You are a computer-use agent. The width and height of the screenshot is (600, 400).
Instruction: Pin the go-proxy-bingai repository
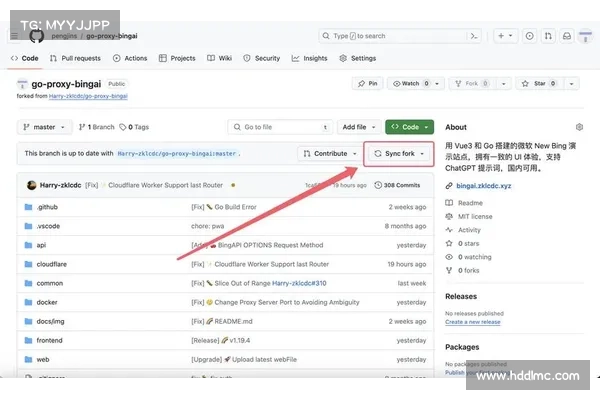(x=367, y=83)
